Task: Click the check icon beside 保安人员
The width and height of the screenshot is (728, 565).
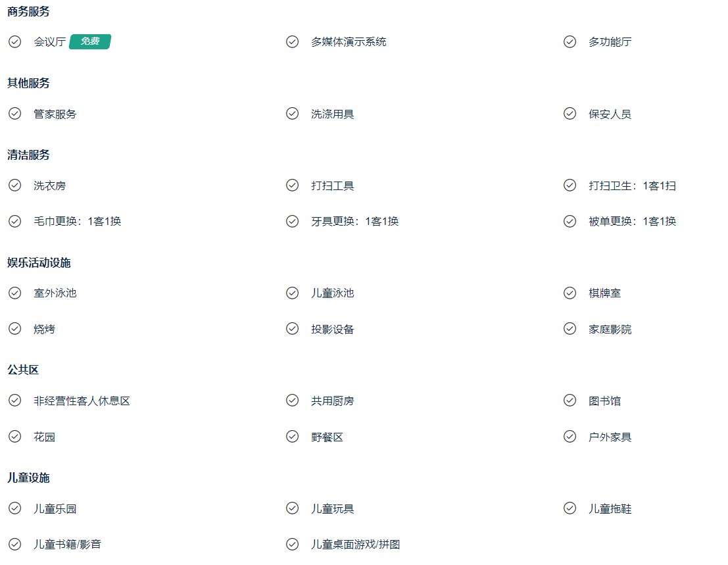Action: click(570, 114)
